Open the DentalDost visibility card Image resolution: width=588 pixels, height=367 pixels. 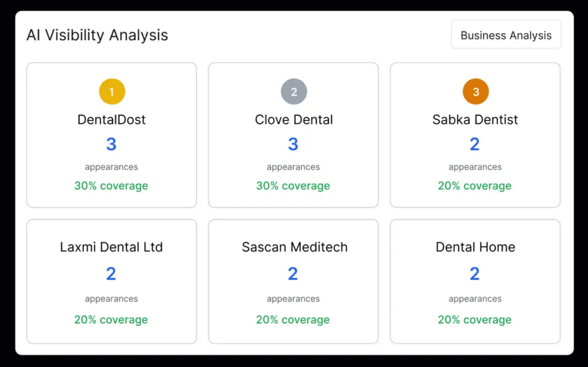tap(111, 134)
